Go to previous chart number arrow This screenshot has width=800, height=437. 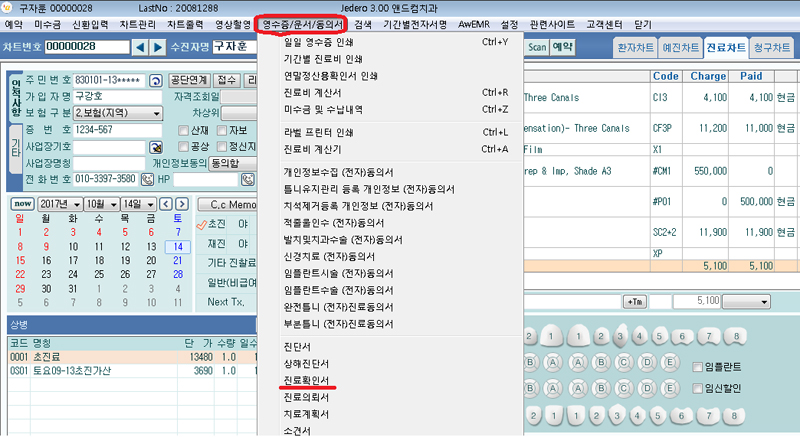pos(142,47)
